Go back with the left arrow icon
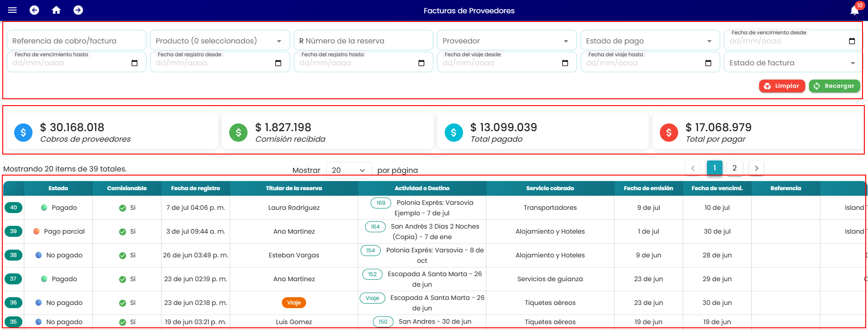Image resolution: width=868 pixels, height=331 pixels. (34, 10)
